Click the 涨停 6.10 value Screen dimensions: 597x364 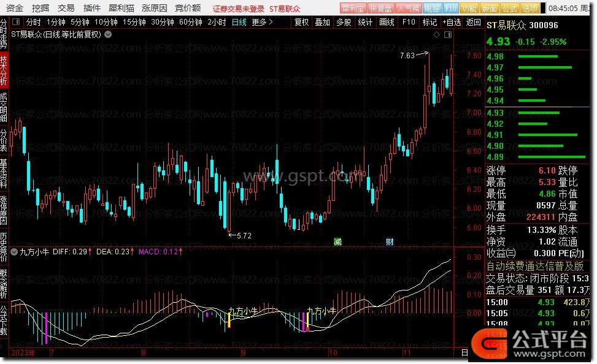coord(547,170)
